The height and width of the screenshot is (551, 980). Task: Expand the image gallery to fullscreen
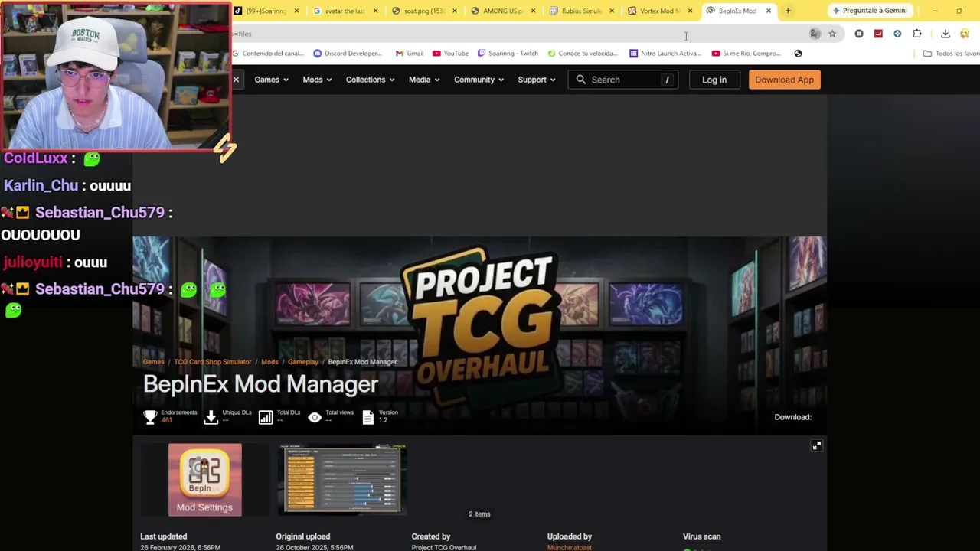pyautogui.click(x=817, y=445)
